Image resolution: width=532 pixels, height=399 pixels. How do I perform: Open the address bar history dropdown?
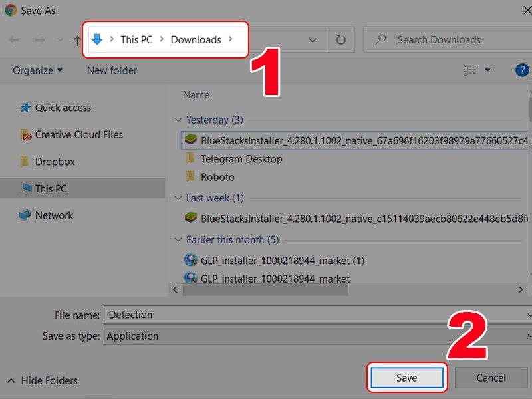313,40
